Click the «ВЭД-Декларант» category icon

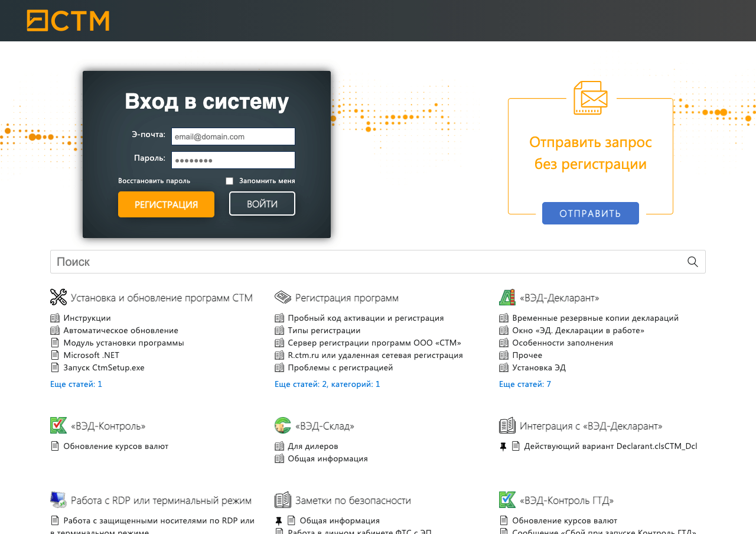coord(507,297)
